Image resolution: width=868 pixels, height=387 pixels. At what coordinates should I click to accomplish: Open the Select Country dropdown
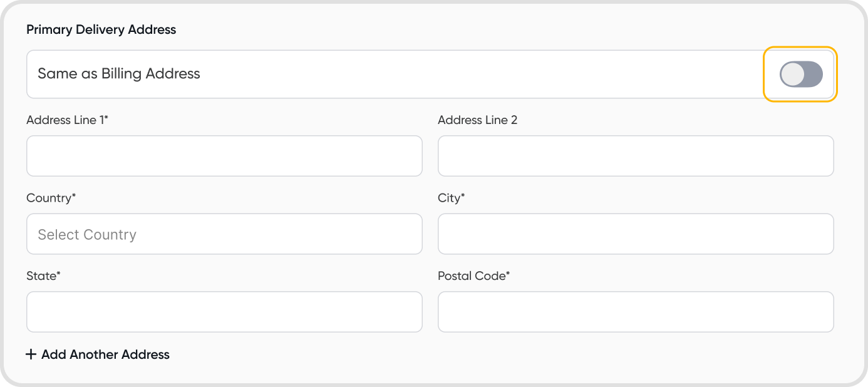click(224, 234)
